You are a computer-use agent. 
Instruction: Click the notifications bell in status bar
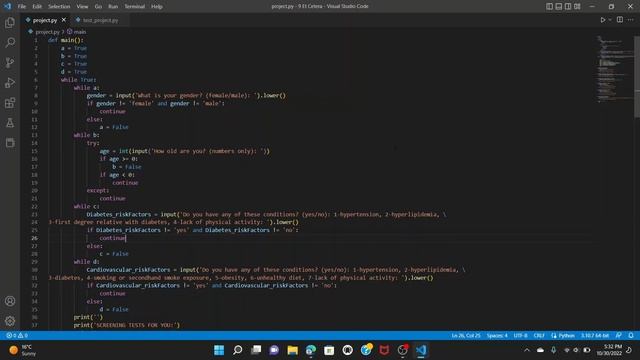click(631, 336)
